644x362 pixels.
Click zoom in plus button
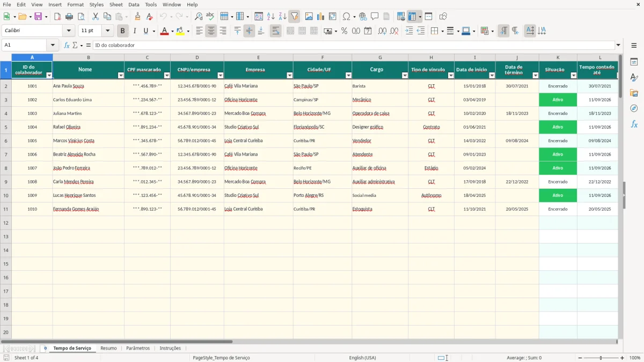623,358
